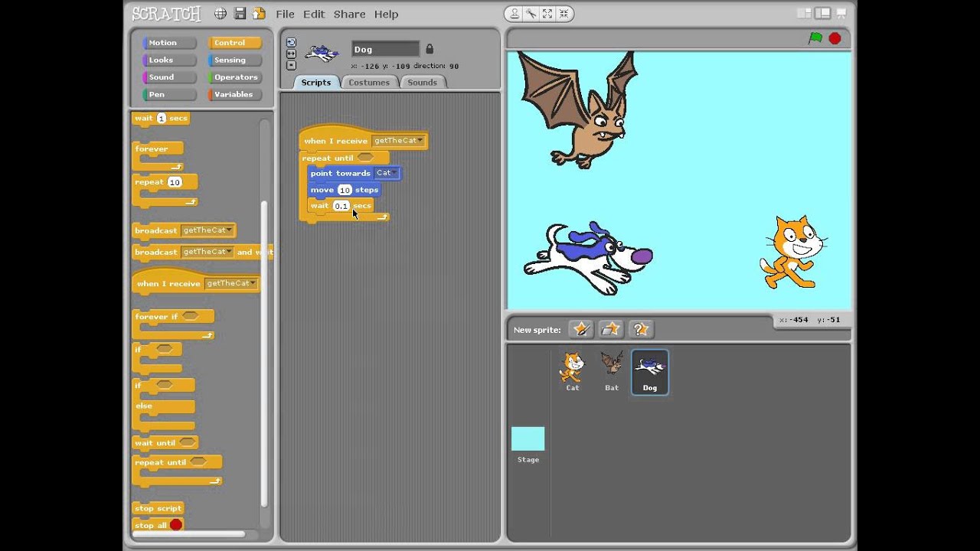Toggle the sprite drag lock padlock
Viewport: 980px width, 551px height.
click(x=429, y=49)
